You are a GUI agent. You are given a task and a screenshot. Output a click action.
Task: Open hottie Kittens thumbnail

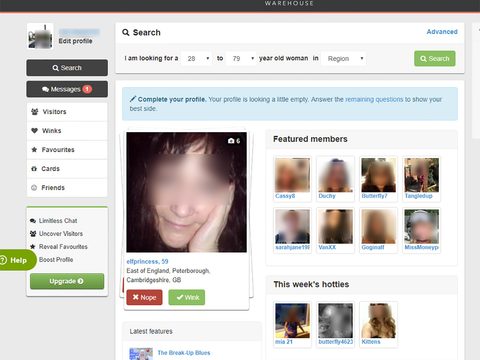379,321
